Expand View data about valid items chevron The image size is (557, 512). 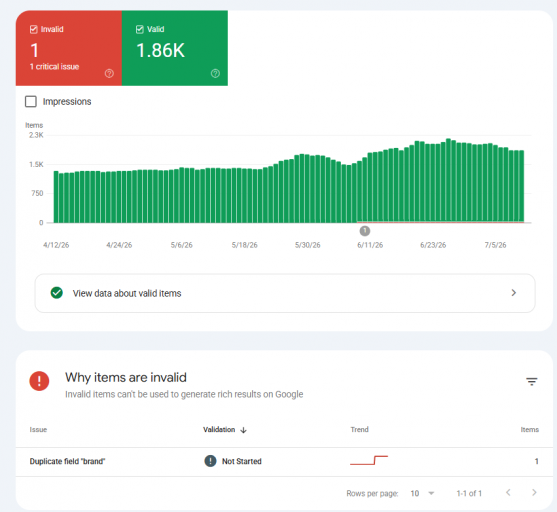pos(513,293)
